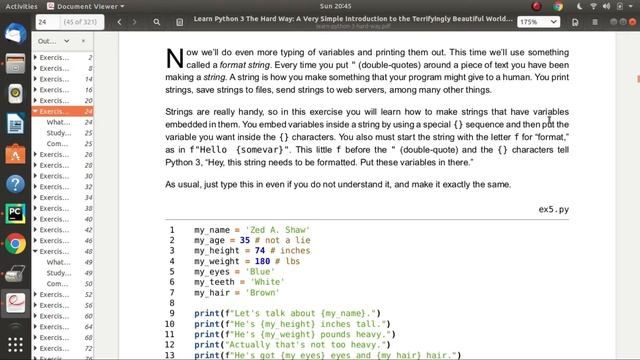Click the 'ex5.py' filename label

coord(553,209)
